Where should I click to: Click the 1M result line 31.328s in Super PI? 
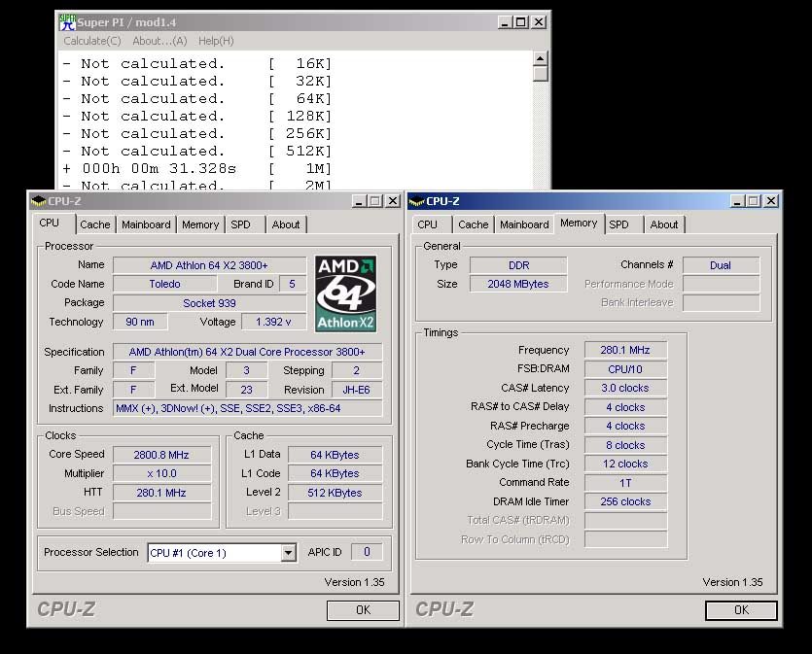pos(196,169)
